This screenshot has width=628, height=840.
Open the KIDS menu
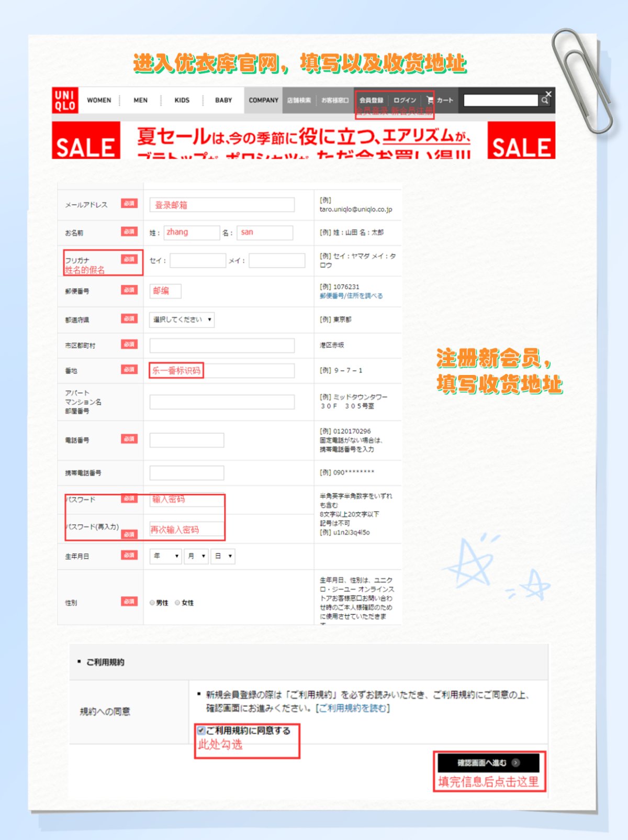click(x=182, y=100)
